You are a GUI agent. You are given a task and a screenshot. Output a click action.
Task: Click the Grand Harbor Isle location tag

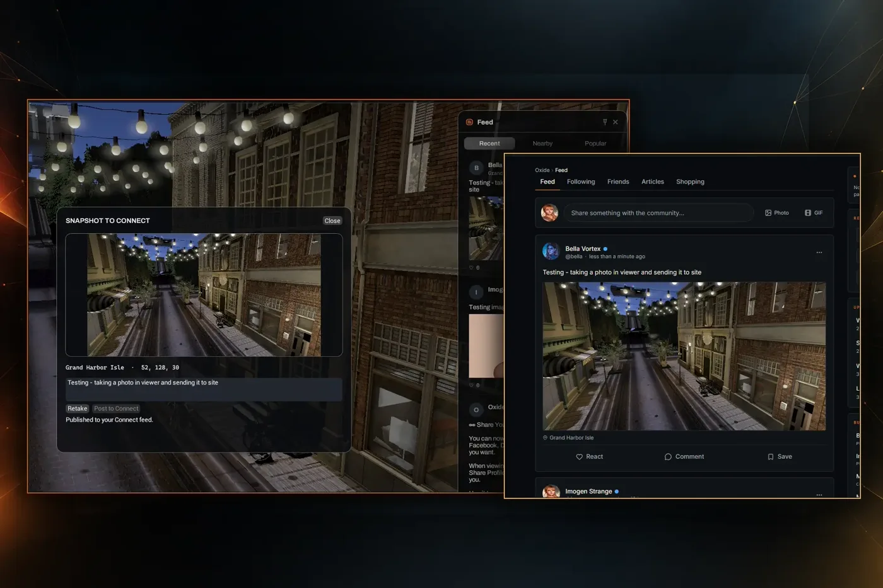[x=568, y=437]
